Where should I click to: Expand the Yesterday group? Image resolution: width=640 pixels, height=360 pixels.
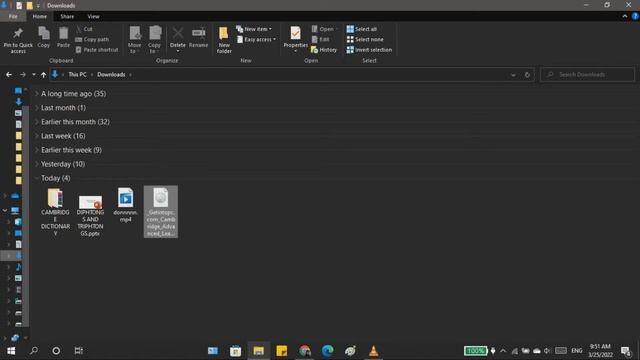tap(37, 164)
